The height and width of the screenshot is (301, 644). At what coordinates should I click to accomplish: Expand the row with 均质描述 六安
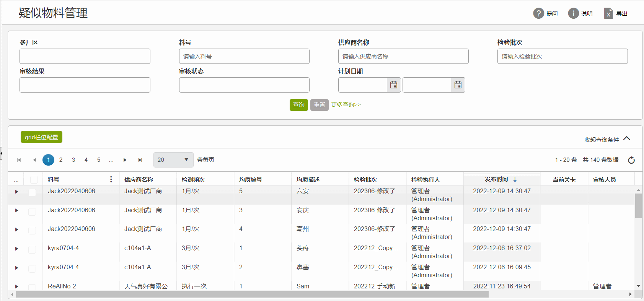coord(16,192)
